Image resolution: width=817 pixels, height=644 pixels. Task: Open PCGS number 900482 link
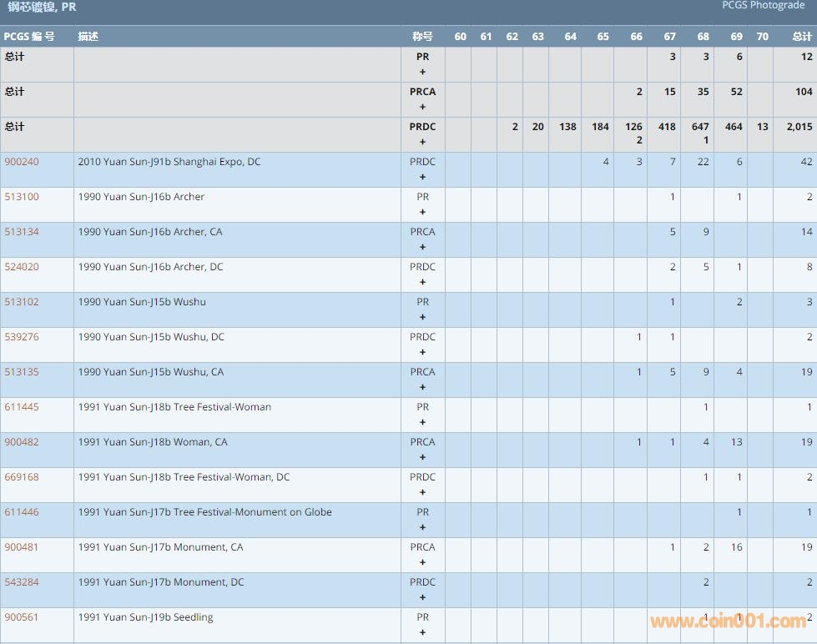[x=22, y=442]
